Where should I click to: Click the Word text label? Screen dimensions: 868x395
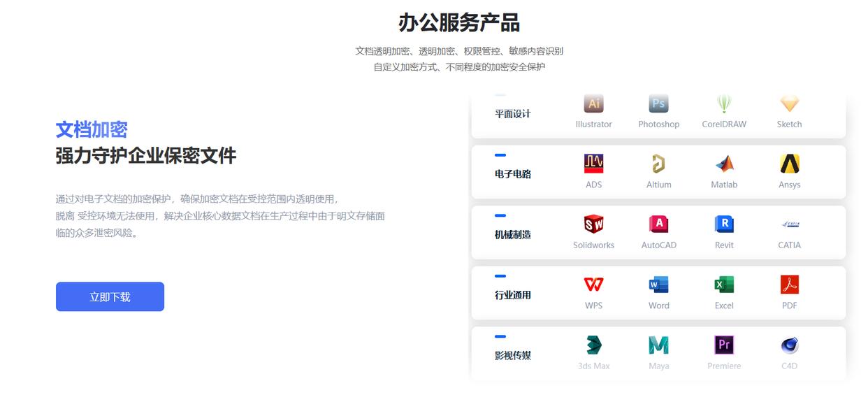coord(658,306)
